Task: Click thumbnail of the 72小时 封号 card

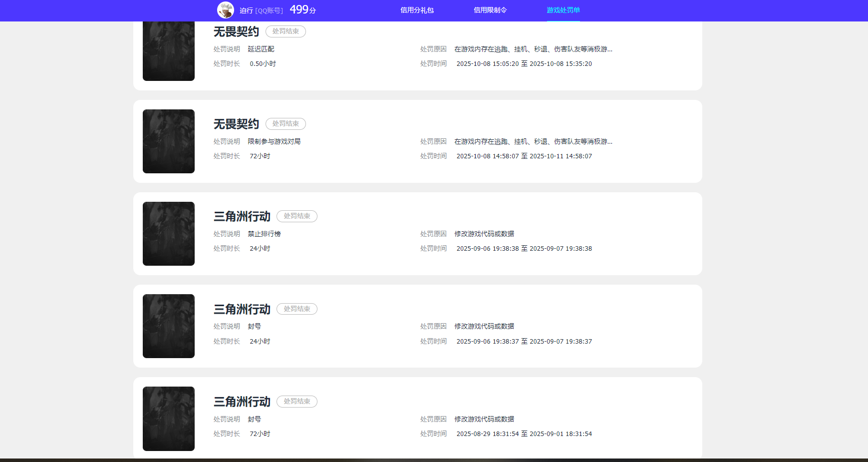Action: (169, 419)
